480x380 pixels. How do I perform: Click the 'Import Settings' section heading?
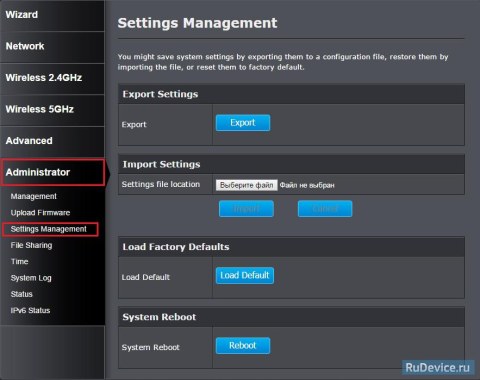[x=161, y=164]
